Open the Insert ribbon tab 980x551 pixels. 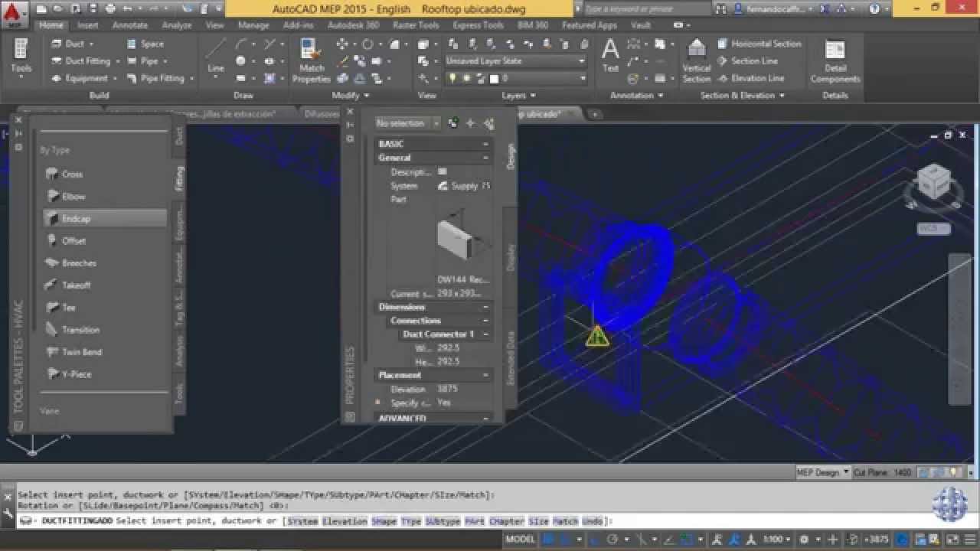tap(88, 25)
